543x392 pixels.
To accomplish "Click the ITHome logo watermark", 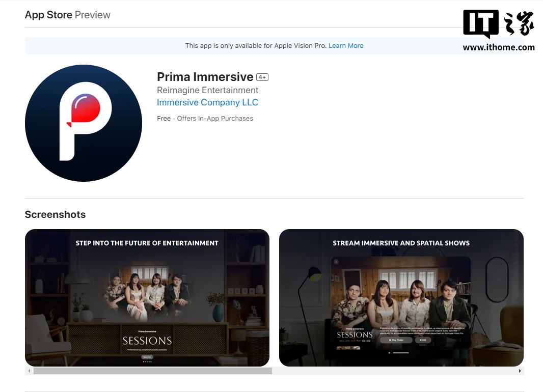I will coord(498,24).
